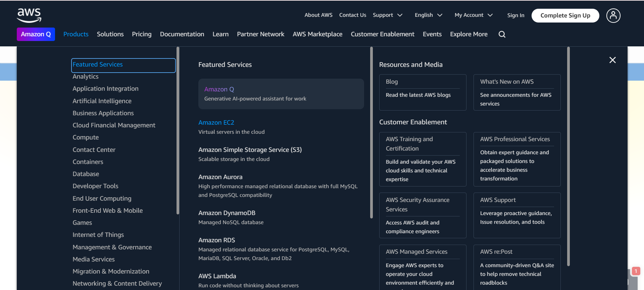This screenshot has height=290, width=644.
Task: Open the Learn menu
Action: [220, 34]
